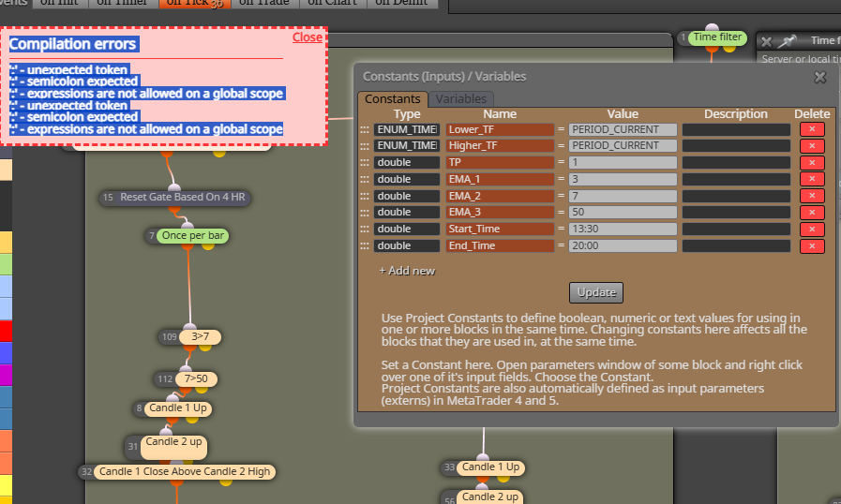Open the type field of EMA_3 constant
Viewport: 841px width, 504px height.
click(x=407, y=213)
